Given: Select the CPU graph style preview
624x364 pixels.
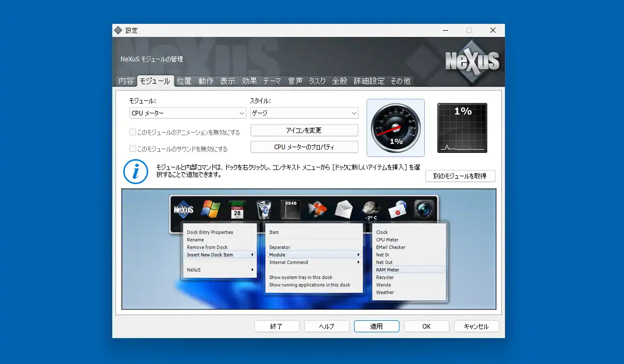Looking at the screenshot, I should click(462, 128).
